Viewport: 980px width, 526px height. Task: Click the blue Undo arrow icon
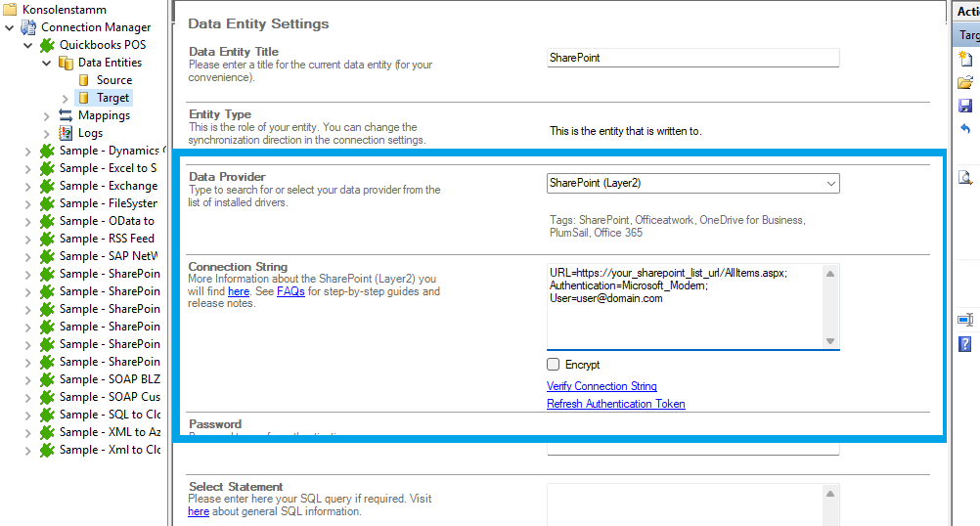(x=965, y=129)
